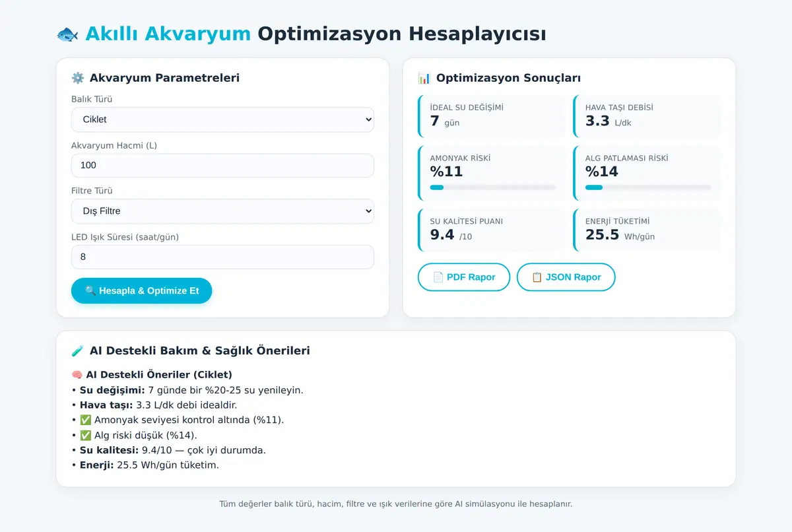Image resolution: width=792 pixels, height=532 pixels.
Task: Click the Enerji 25.5 Wh/gün tüketim line
Action: pos(145,465)
